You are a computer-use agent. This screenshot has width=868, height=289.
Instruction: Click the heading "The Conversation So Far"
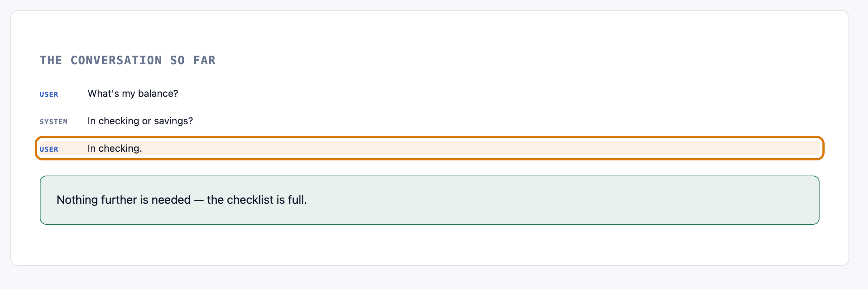(128, 60)
